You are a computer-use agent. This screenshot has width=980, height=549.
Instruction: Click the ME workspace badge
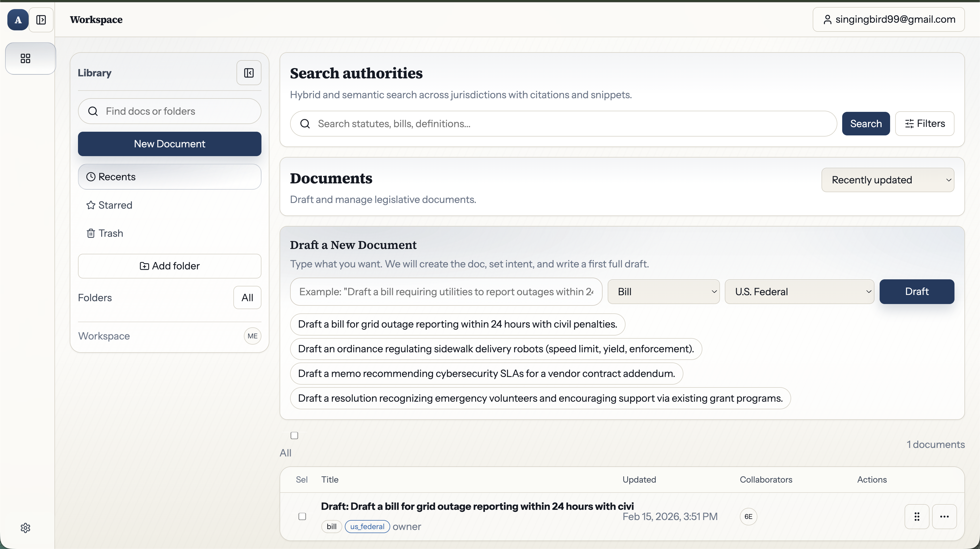click(252, 336)
